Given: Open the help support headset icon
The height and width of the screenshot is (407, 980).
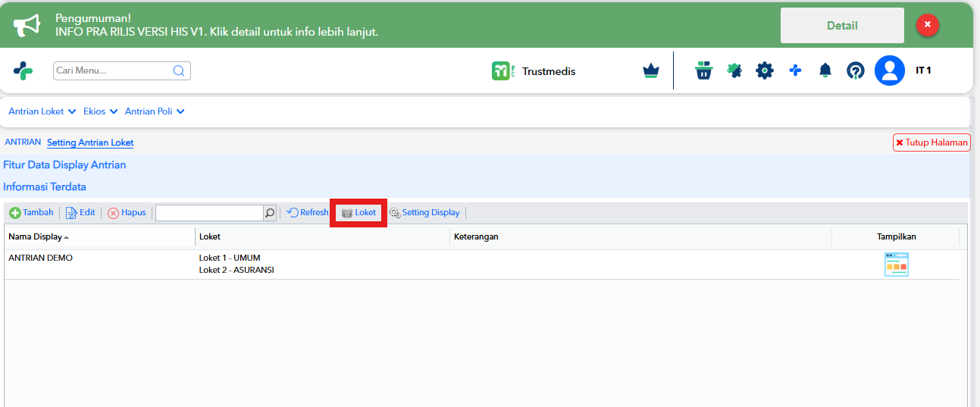Looking at the screenshot, I should (856, 70).
